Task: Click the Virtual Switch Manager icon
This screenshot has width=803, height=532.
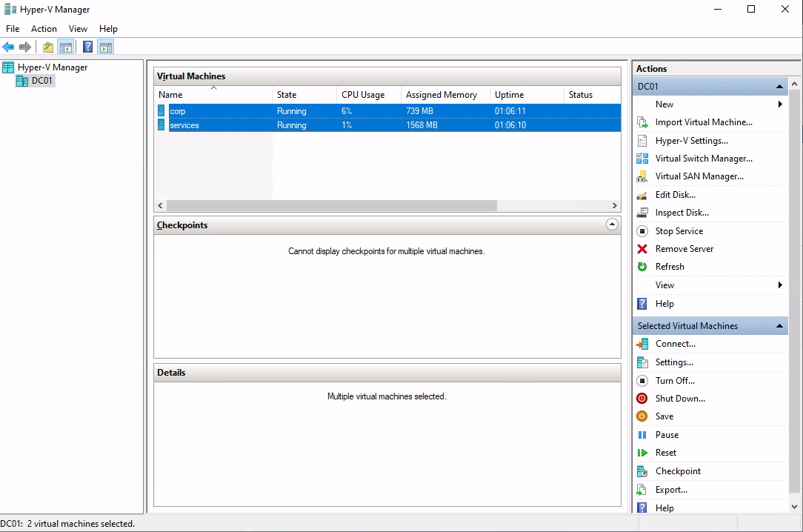Action: pyautogui.click(x=642, y=159)
